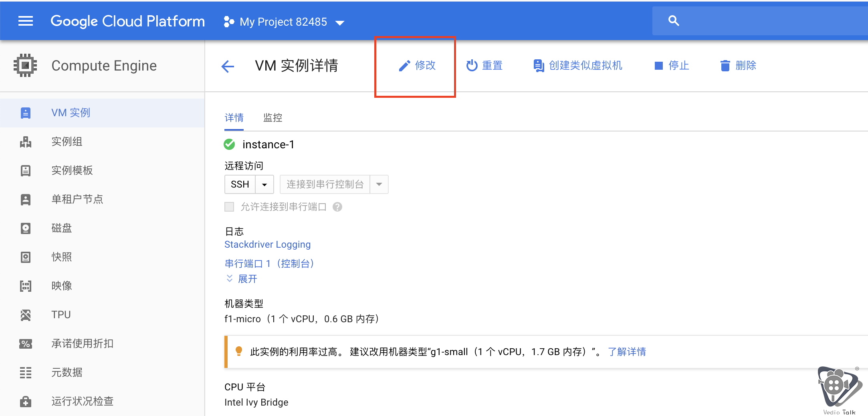Screen dimensions: 868x416
Task: Click the 快照 snapshot sidebar icon
Action: [26, 257]
